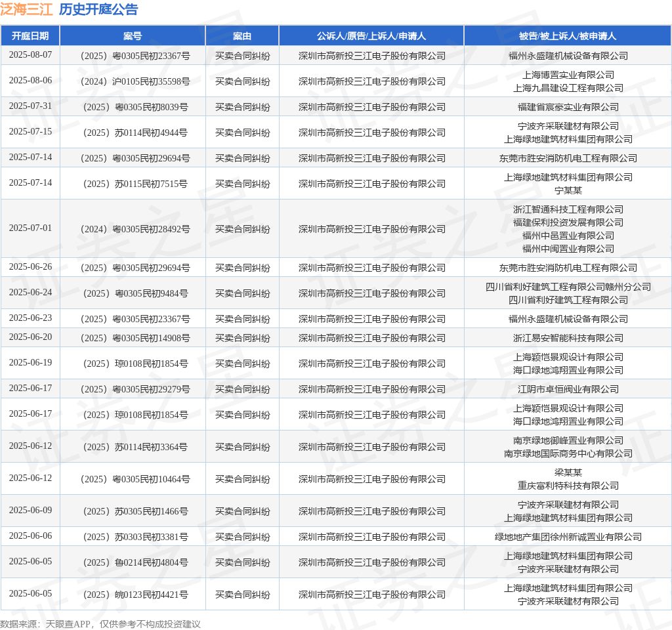Select case number (2025)粤0305民初10464号
672x630 pixels.
coord(135,479)
